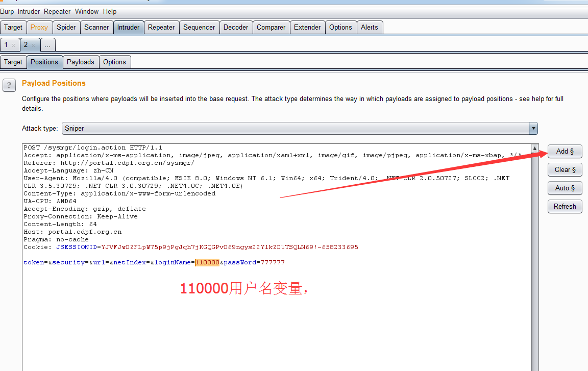Click the JSESSIONID cookie value
This screenshot has width=588, height=371.
click(230, 247)
